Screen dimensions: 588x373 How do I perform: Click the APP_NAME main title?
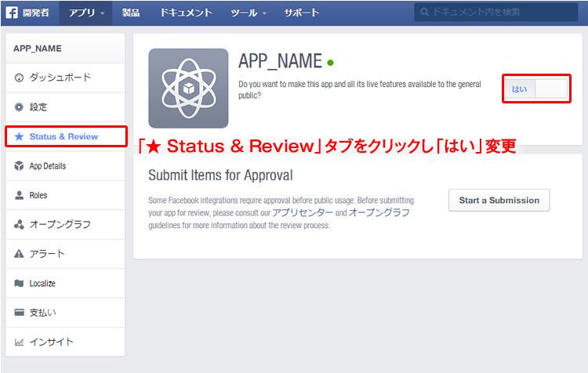point(280,61)
